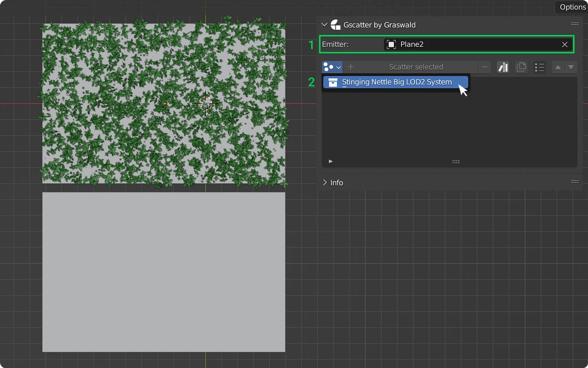The height and width of the screenshot is (368, 588).
Task: Open the Graswald asset library icon
Action: point(503,67)
